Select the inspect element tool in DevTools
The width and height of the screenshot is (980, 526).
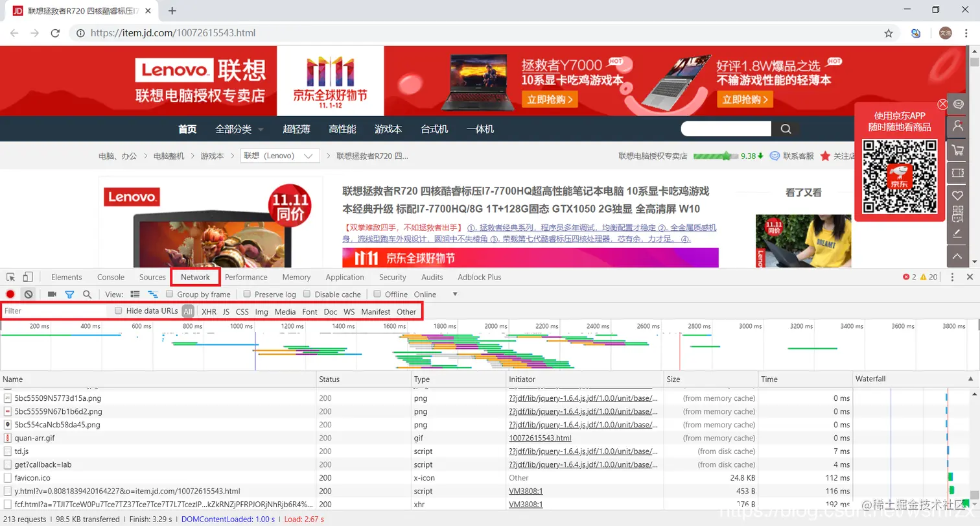click(x=10, y=277)
